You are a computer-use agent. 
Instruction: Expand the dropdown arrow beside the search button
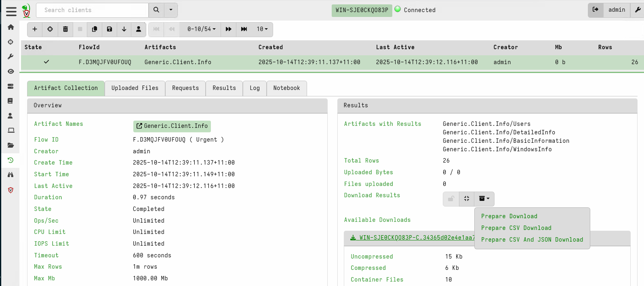tap(171, 10)
